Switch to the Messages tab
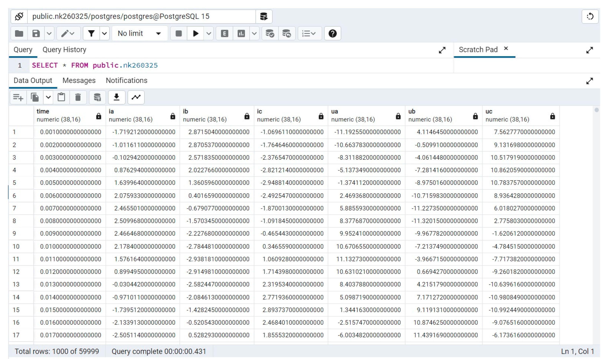This screenshot has height=364, width=608. (x=79, y=80)
